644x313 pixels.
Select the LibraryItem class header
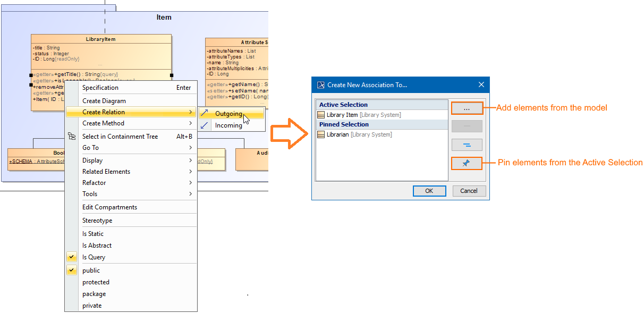coord(101,39)
